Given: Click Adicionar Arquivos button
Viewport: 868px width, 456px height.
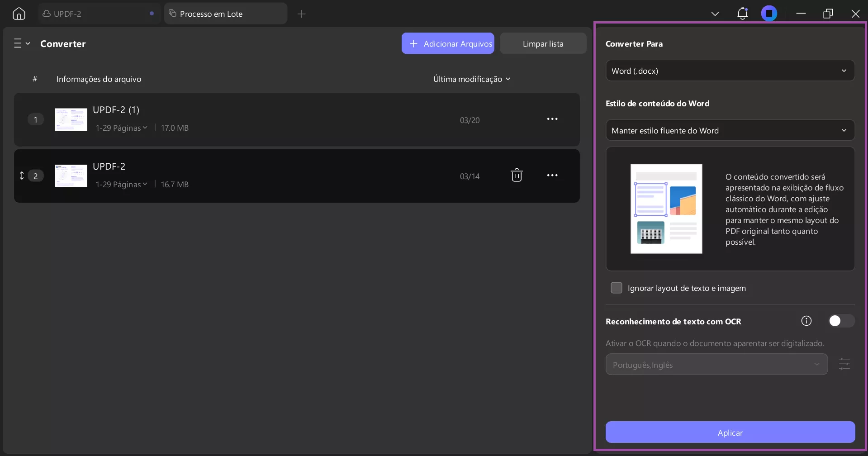Looking at the screenshot, I should click(x=448, y=43).
